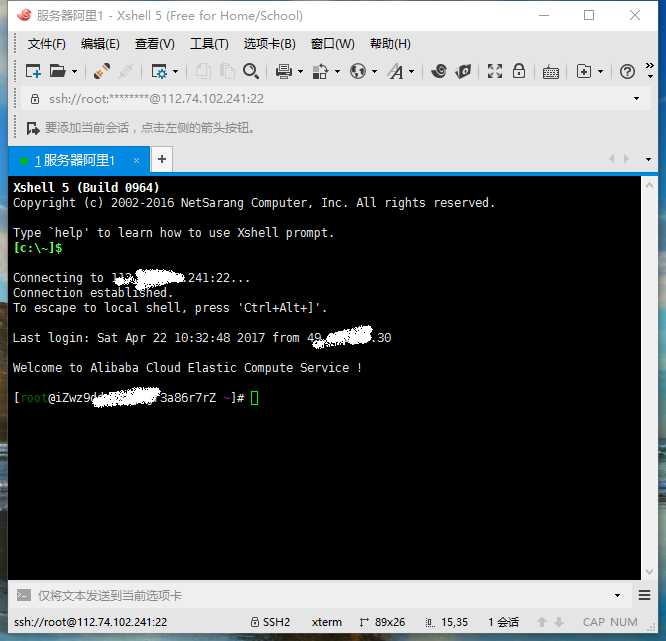
Task: Expand the Font dropdown arrow
Action: [x=411, y=71]
